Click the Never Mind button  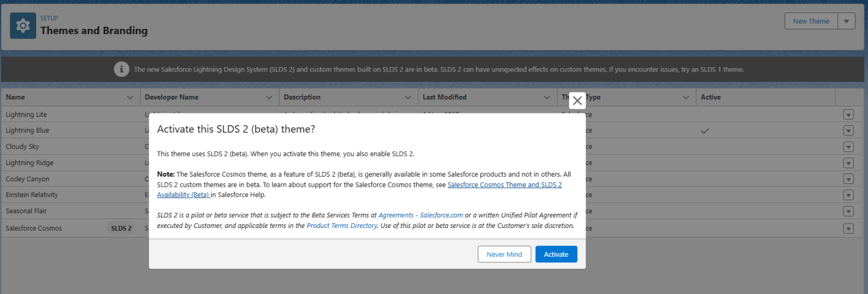click(504, 254)
